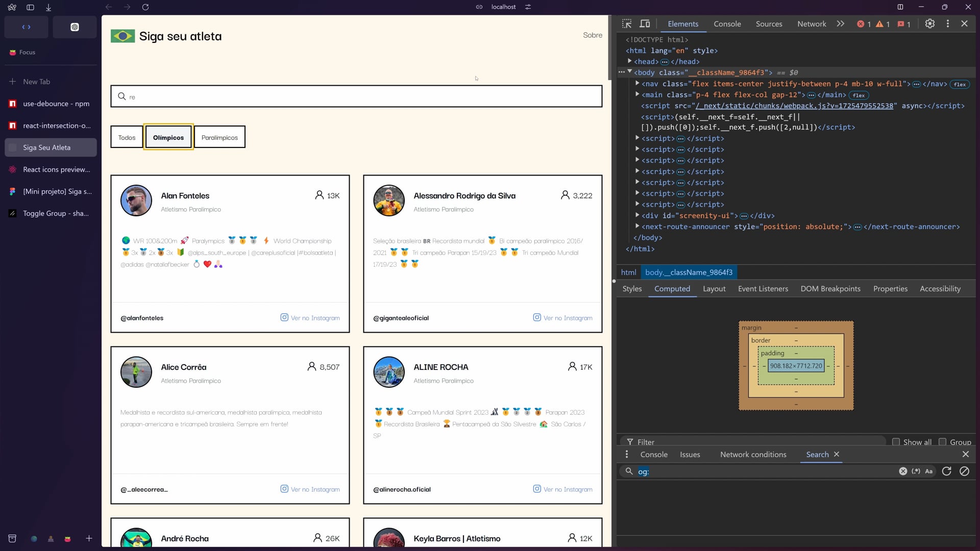Switch to the use-debounce - npm tab

click(51, 104)
